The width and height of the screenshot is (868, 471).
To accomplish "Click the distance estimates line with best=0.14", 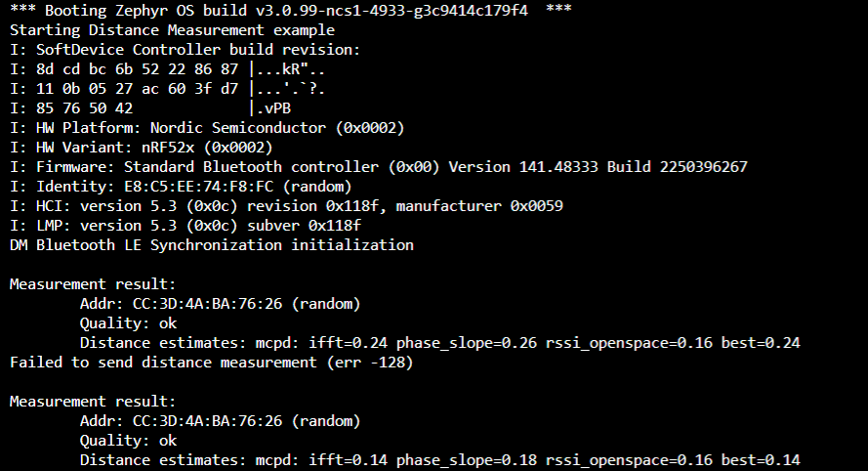I will pos(439,460).
